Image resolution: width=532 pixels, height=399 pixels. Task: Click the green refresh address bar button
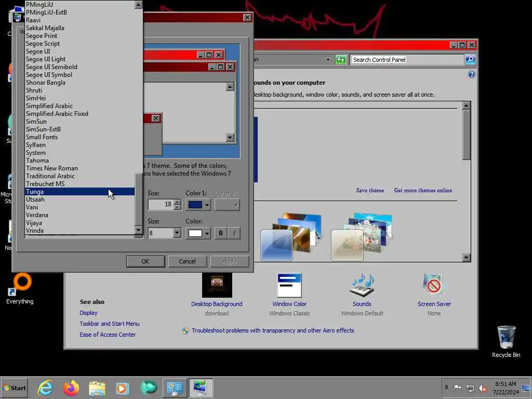[341, 60]
